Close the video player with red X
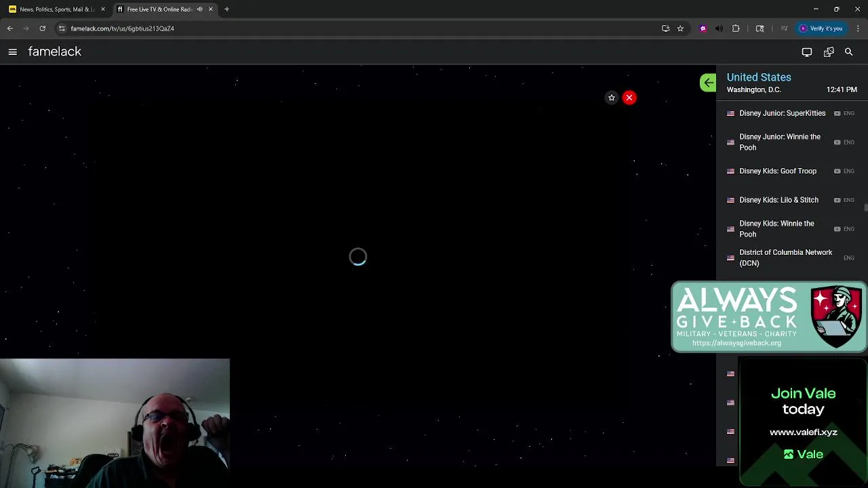The height and width of the screenshot is (488, 868). [629, 98]
